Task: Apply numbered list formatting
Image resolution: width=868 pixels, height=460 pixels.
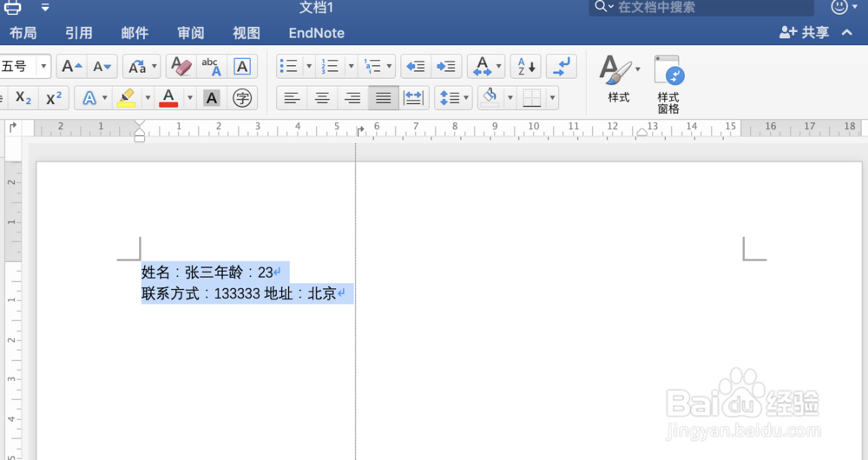Action: [x=331, y=67]
